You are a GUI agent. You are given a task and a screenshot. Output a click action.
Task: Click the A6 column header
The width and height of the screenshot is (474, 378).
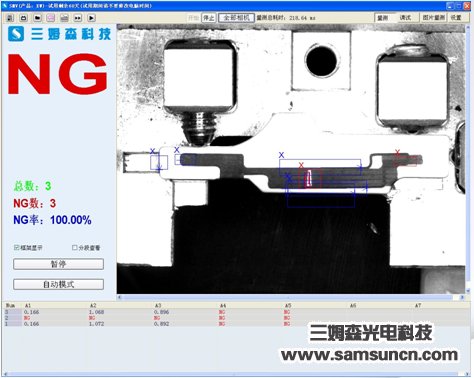pyautogui.click(x=353, y=305)
